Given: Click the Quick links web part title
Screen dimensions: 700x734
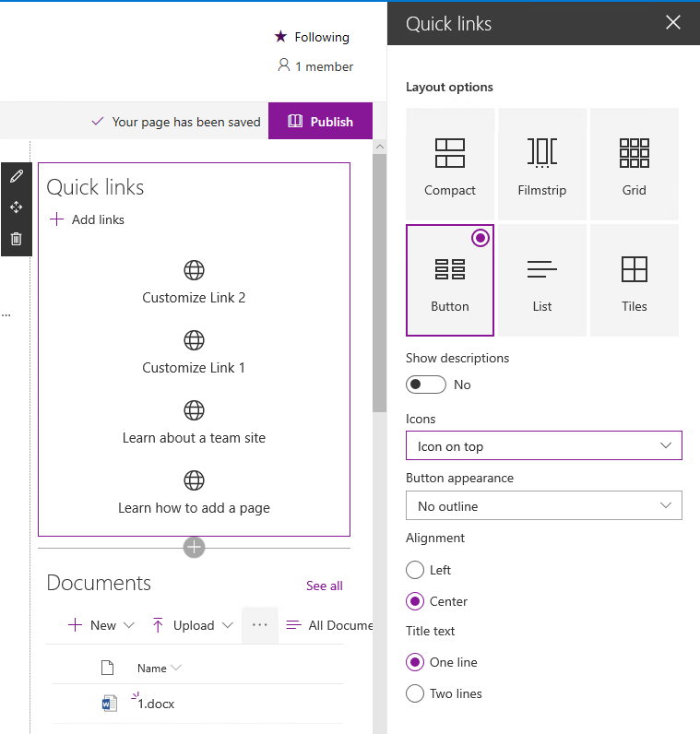Looking at the screenshot, I should point(96,187).
